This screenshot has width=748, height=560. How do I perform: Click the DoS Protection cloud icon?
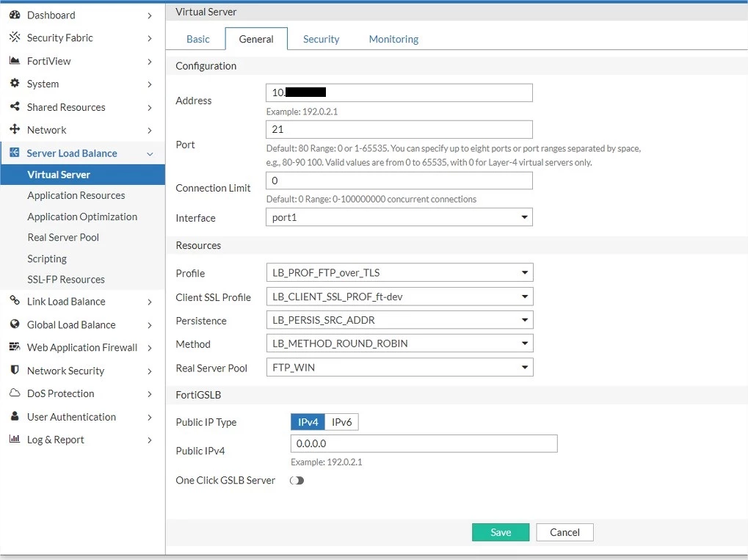point(15,393)
